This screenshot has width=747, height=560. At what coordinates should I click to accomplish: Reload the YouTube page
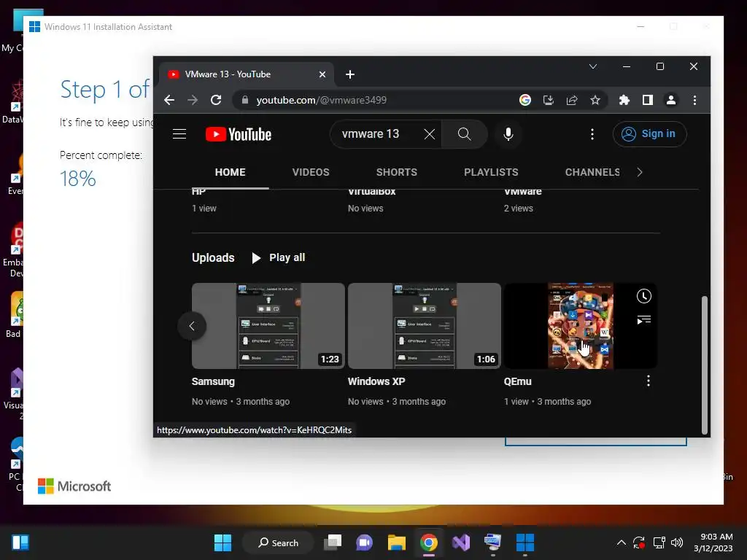(x=216, y=100)
